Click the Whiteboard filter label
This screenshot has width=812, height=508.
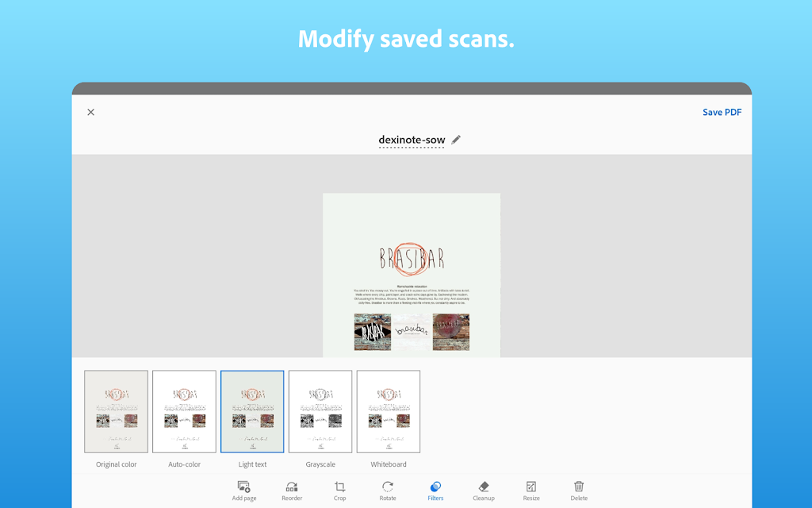point(389,464)
